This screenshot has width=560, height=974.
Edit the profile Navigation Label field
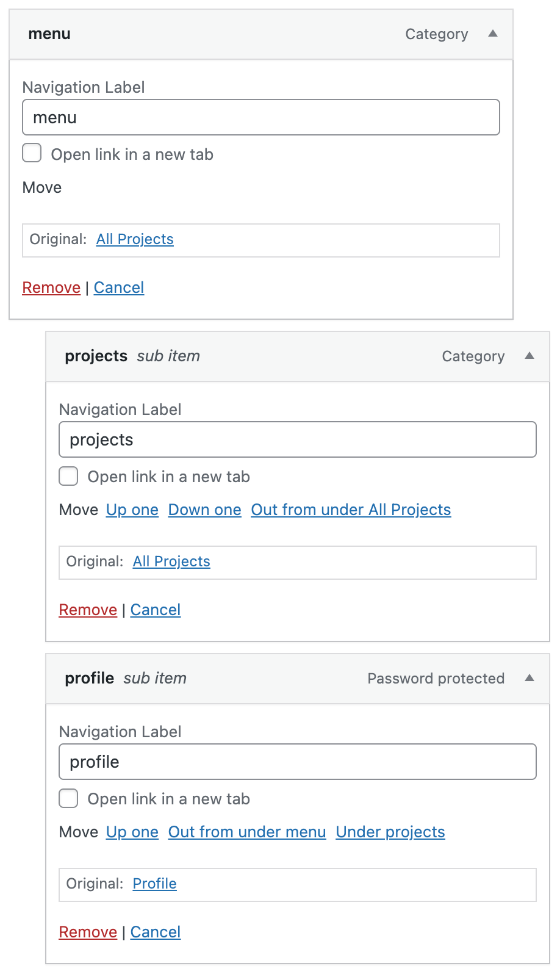click(298, 762)
